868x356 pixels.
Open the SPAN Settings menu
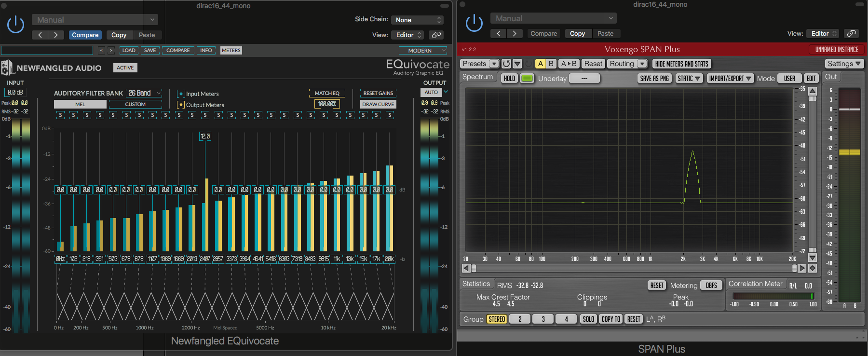click(844, 64)
